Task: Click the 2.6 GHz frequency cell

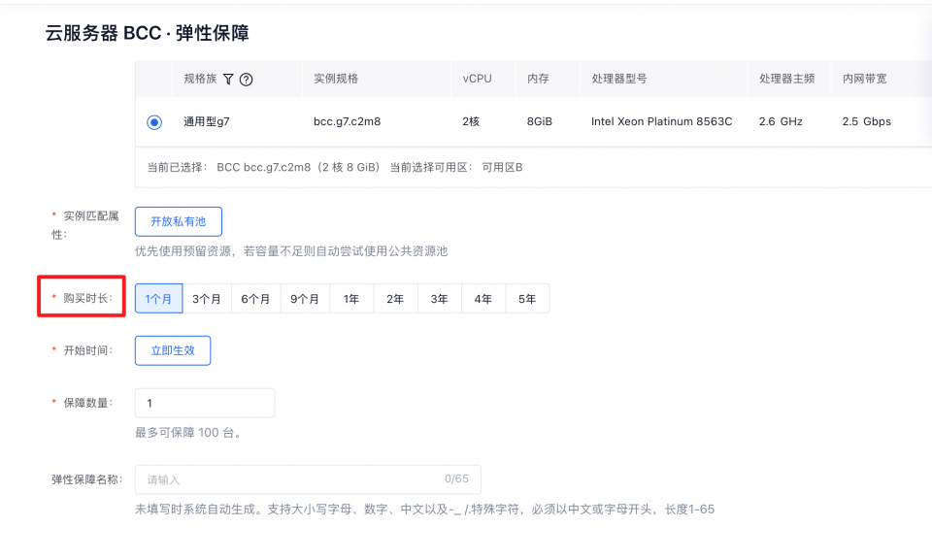Action: [781, 121]
